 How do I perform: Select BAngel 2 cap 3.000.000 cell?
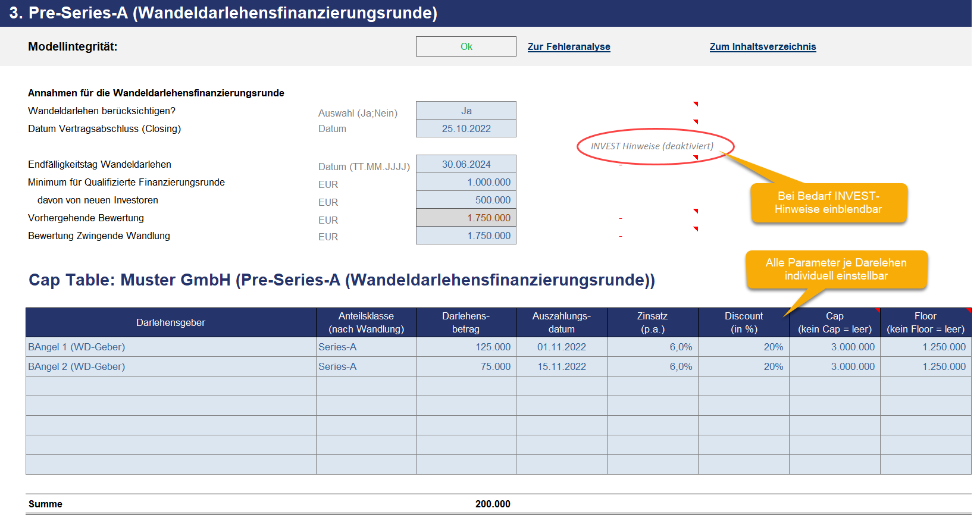pos(835,366)
